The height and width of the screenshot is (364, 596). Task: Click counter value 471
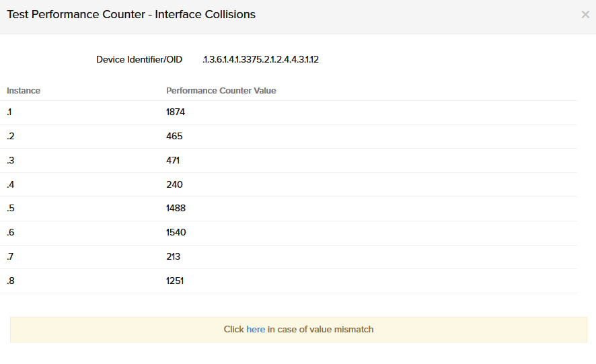(173, 161)
